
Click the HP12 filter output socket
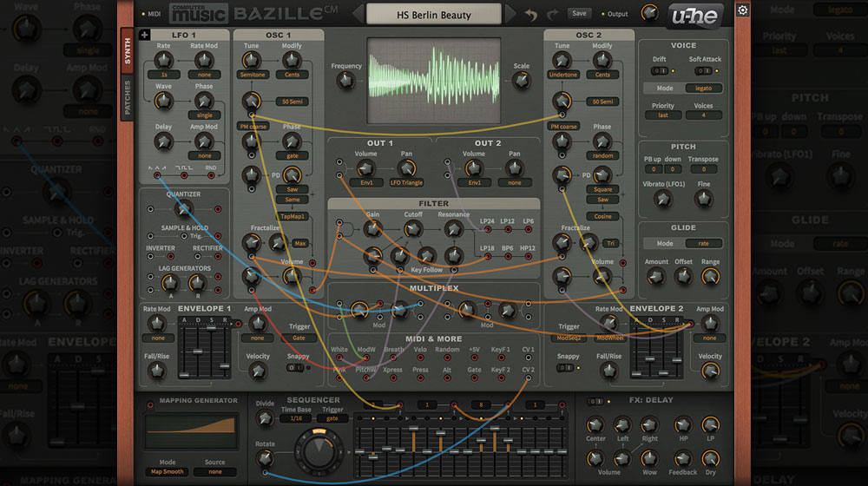pyautogui.click(x=528, y=256)
